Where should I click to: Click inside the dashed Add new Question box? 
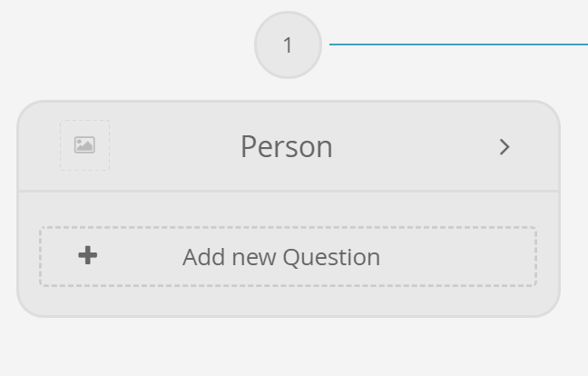(x=288, y=257)
